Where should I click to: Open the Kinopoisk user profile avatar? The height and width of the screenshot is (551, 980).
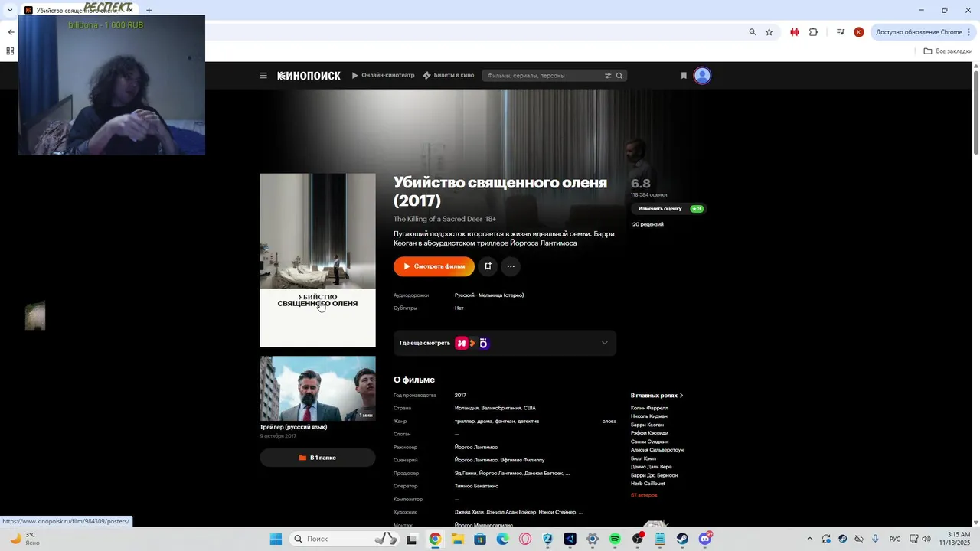(702, 76)
